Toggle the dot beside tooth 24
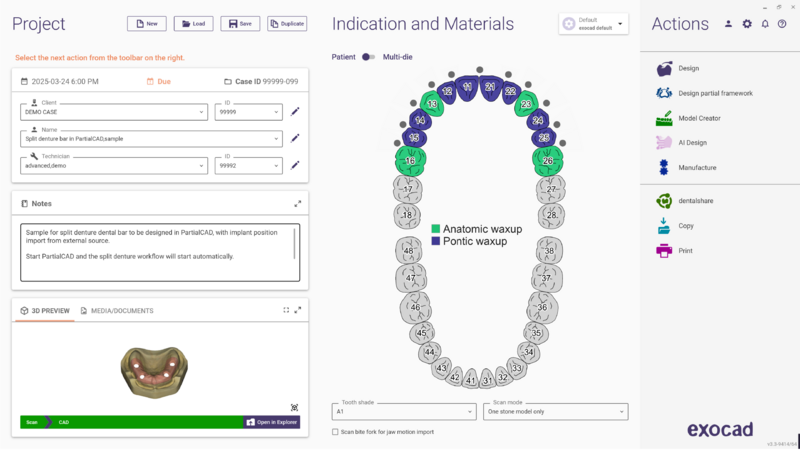The width and height of the screenshot is (800, 450). pyautogui.click(x=557, y=124)
